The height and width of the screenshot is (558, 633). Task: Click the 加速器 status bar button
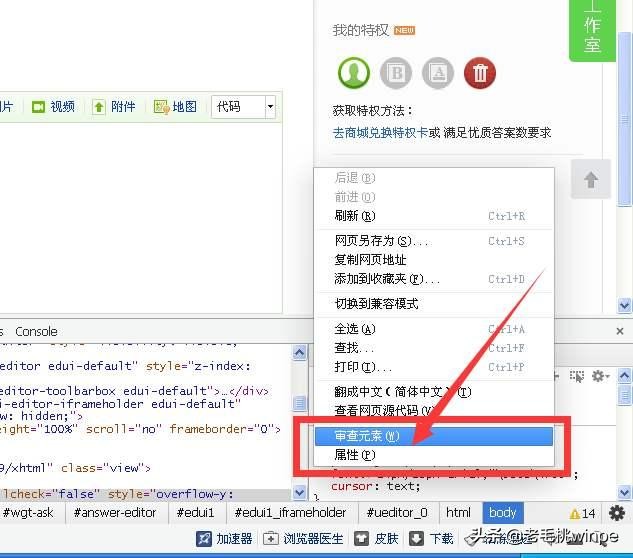[x=224, y=539]
